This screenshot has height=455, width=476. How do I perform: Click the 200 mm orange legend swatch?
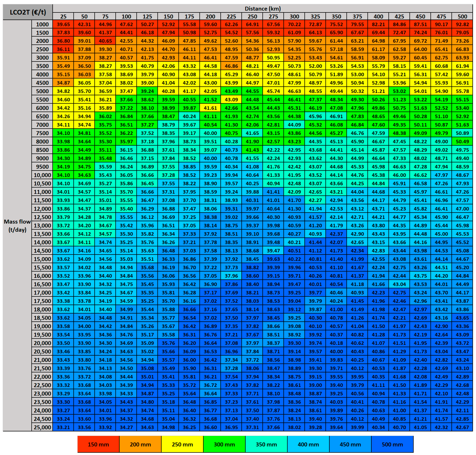(140, 444)
